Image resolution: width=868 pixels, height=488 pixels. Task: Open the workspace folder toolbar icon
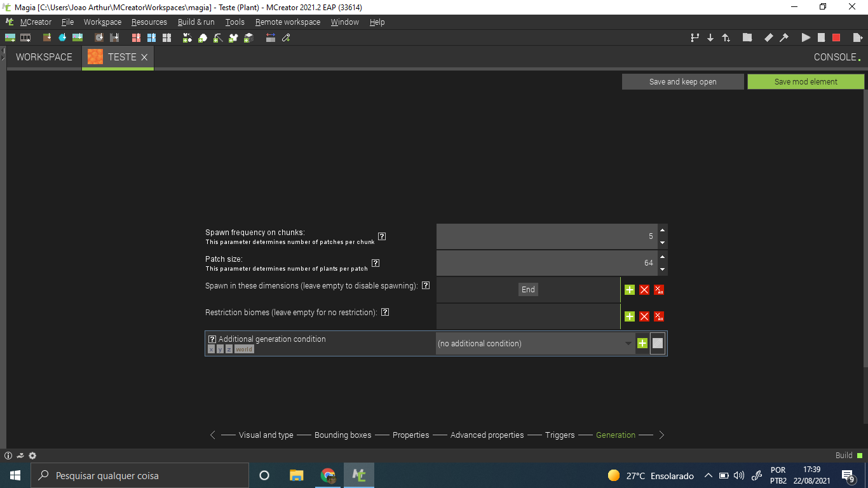point(747,37)
